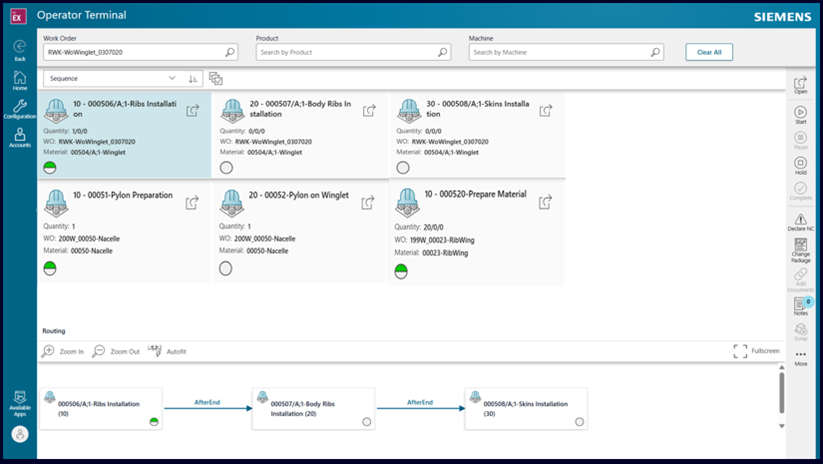The width and height of the screenshot is (823, 464).
Task: Select the Ribs Installation routing node
Action: tap(100, 408)
